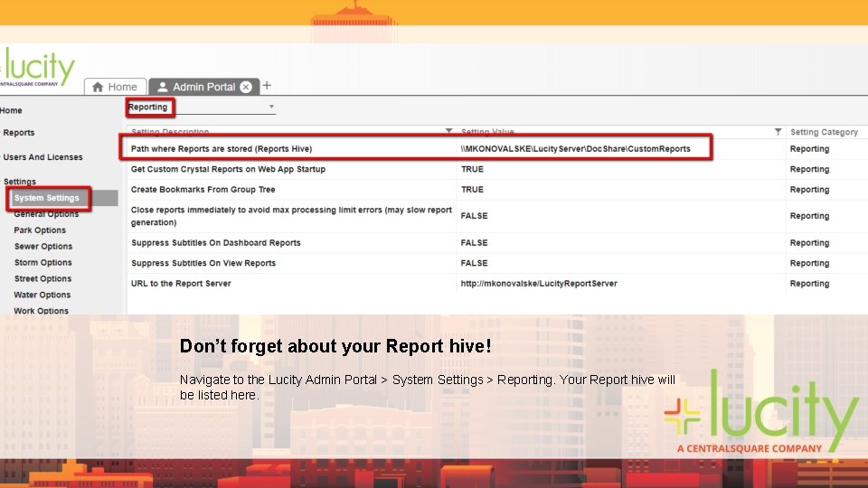Select Home in left sidebar

pyautogui.click(x=11, y=110)
